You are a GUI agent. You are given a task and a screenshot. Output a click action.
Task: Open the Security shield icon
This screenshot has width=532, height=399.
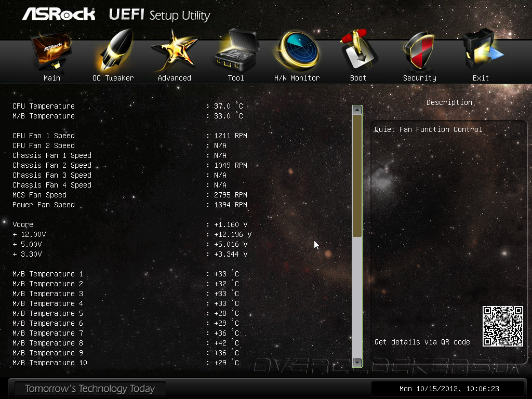tap(419, 51)
